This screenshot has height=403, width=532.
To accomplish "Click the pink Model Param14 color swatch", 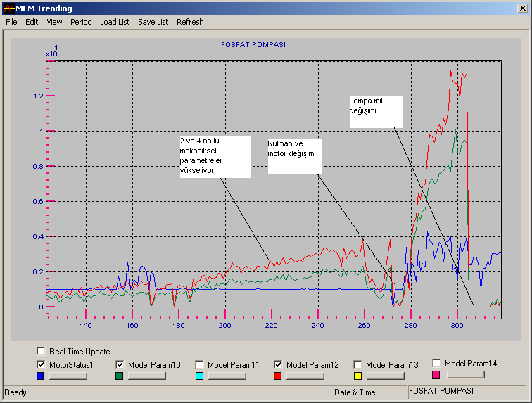I will 436,375.
